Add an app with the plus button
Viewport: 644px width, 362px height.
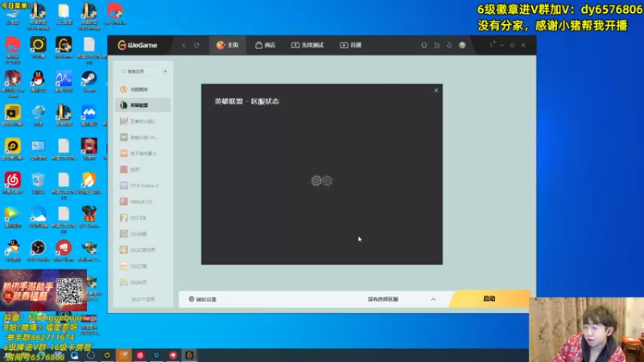(165, 72)
